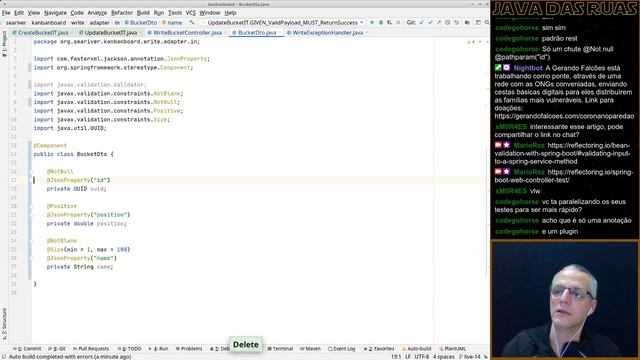Open the File menu
This screenshot has width=640, height=360.
tap(6, 13)
